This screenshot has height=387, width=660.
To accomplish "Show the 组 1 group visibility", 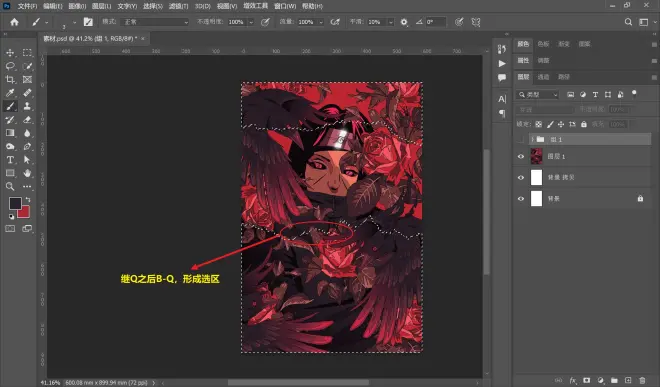I will [521, 139].
